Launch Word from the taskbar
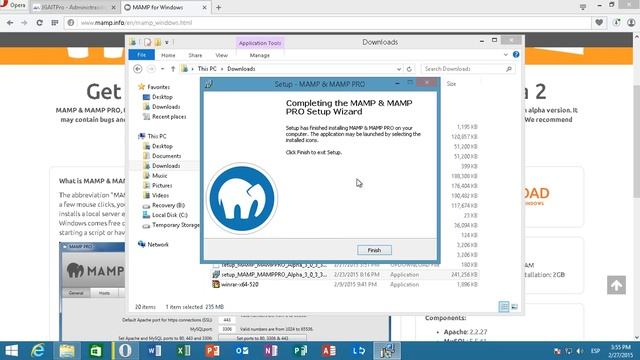Screen dimensions: 640x360 pos(155,351)
